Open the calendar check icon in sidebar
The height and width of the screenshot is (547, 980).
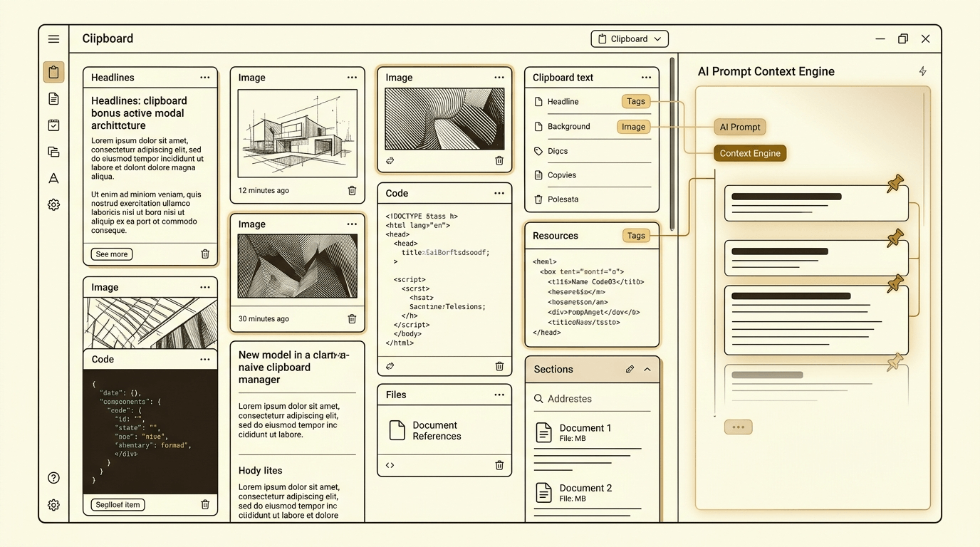(x=53, y=125)
